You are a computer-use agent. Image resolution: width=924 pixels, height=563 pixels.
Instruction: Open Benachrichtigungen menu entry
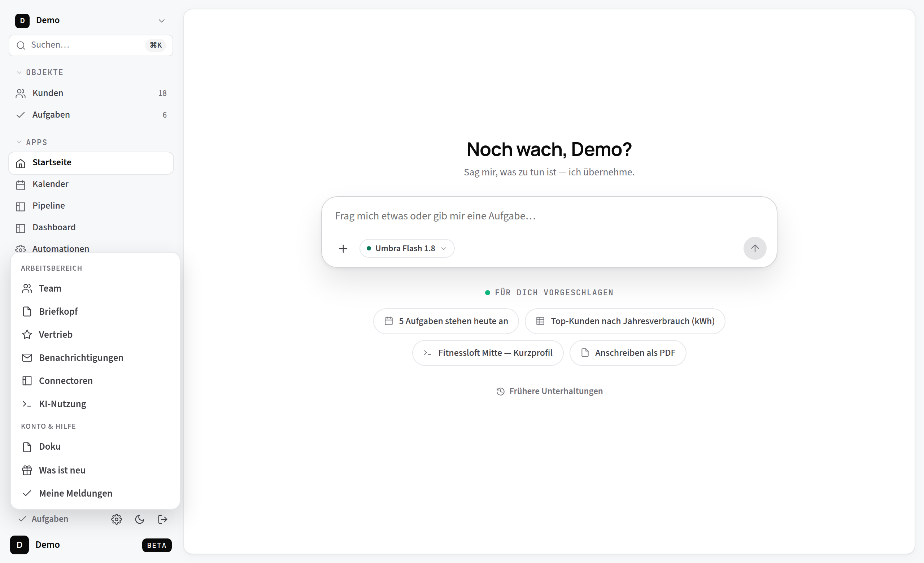[x=95, y=358]
